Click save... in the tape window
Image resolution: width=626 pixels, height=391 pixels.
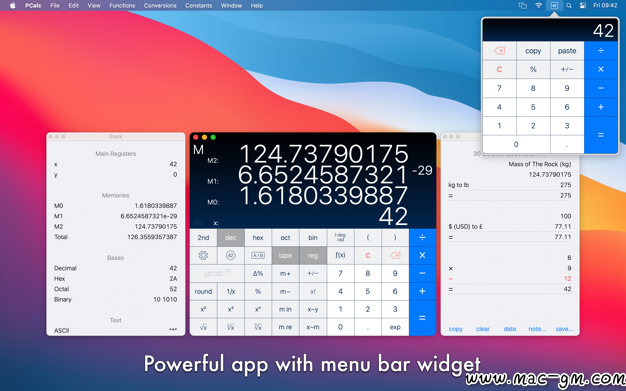point(564,329)
